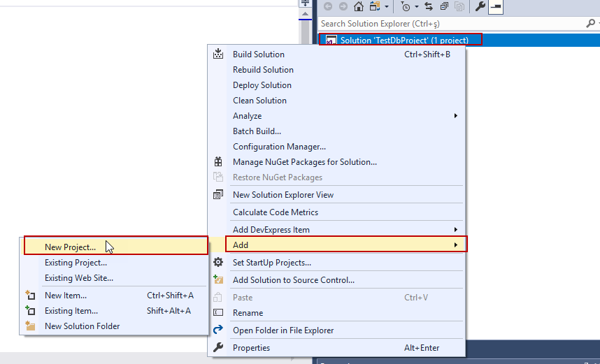Collapse All items in Solution Explorer
This screenshot has width=600, height=364.
click(444, 6)
